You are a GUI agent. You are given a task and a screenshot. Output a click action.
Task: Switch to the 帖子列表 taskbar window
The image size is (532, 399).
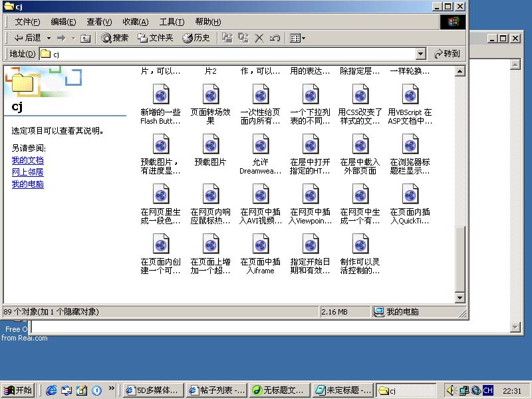217,390
